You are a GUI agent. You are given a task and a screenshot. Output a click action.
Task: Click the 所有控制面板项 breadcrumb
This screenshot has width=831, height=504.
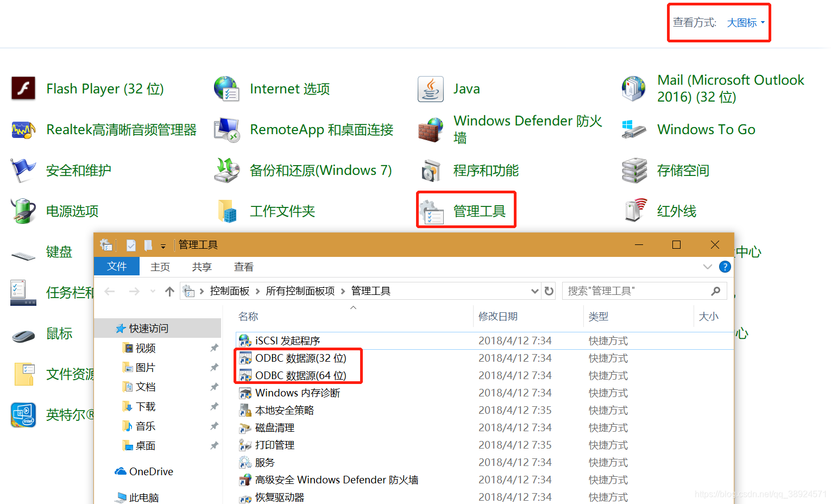click(300, 291)
